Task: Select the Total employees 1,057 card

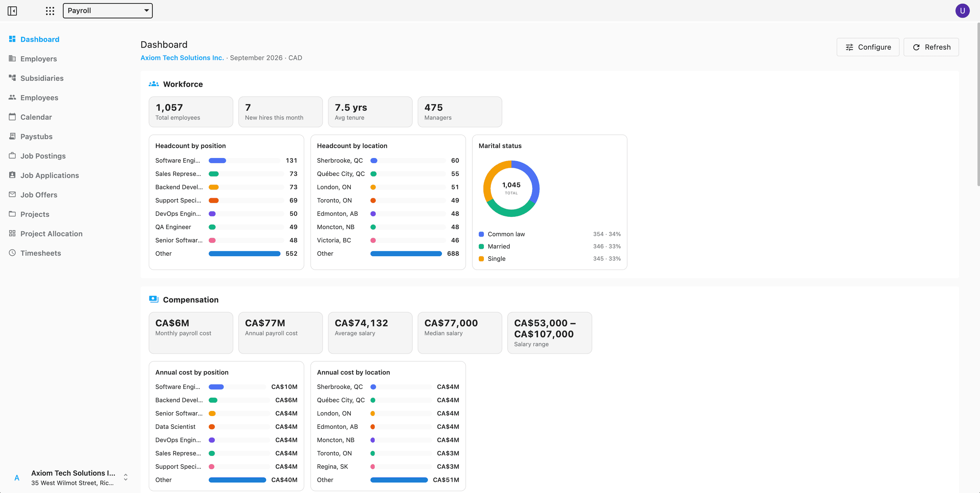Action: pyautogui.click(x=191, y=112)
